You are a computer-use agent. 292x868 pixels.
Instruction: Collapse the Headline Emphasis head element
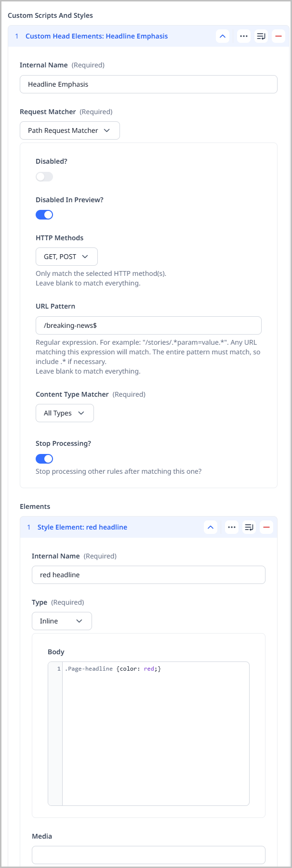(x=222, y=36)
